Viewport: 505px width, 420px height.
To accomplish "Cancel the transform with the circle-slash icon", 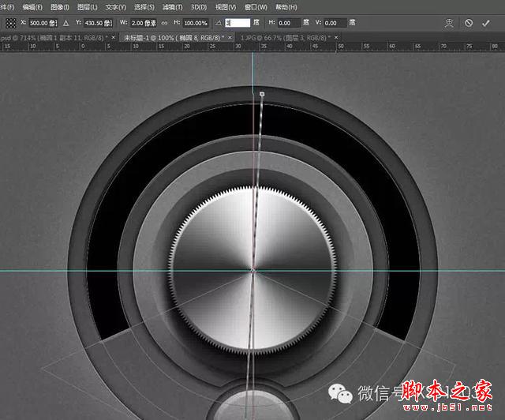I will tap(469, 23).
